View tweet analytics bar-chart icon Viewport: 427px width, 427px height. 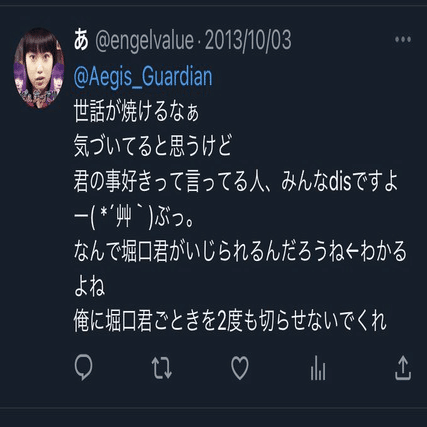[318, 368]
